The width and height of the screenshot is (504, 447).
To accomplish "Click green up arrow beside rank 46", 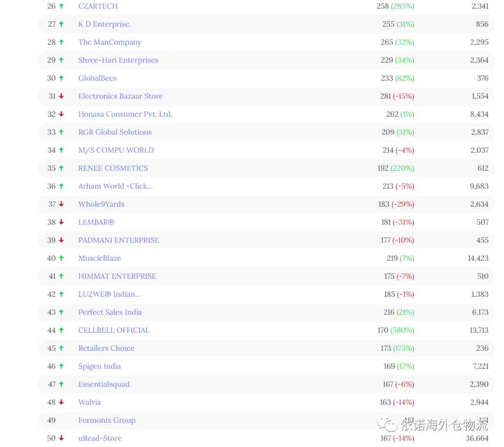I will pos(61,366).
